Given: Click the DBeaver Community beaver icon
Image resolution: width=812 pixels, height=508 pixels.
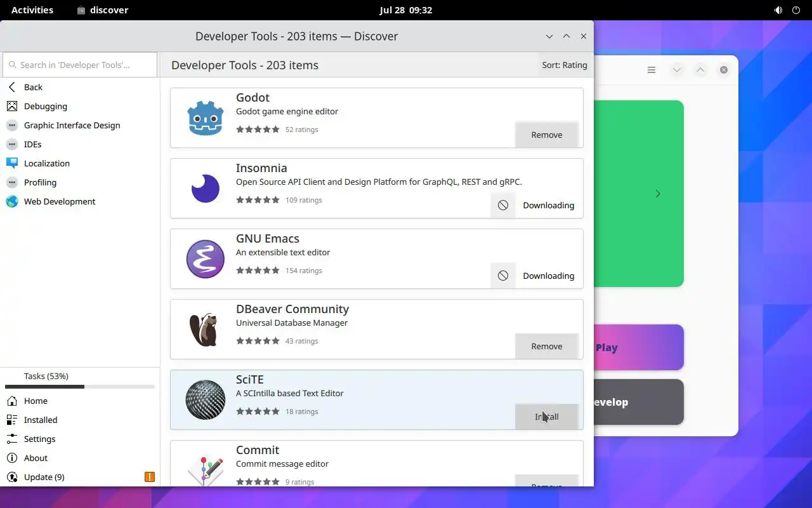Looking at the screenshot, I should (x=204, y=330).
